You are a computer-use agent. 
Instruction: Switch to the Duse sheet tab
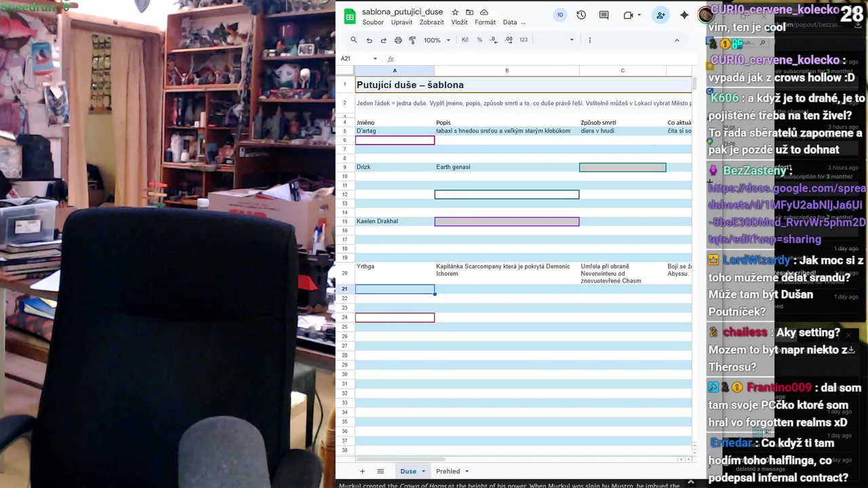point(408,471)
